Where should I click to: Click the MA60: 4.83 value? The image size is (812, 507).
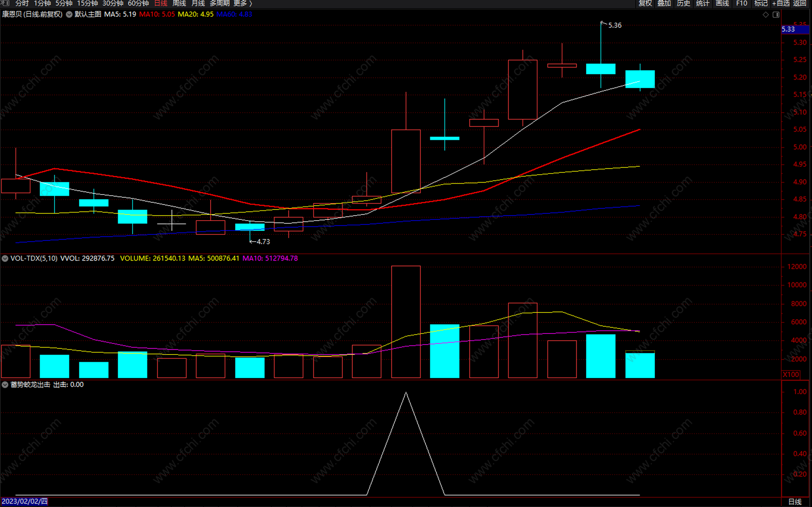(234, 14)
